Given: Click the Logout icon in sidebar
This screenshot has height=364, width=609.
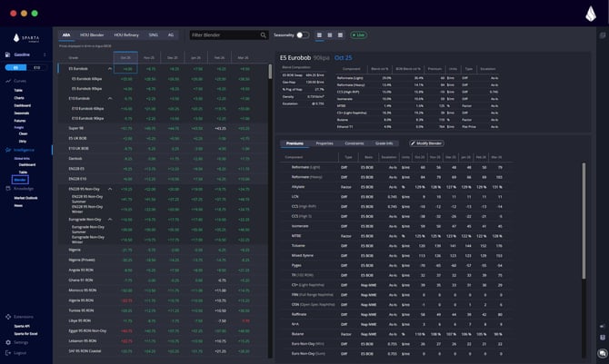Looking at the screenshot, I should click(x=7, y=351).
